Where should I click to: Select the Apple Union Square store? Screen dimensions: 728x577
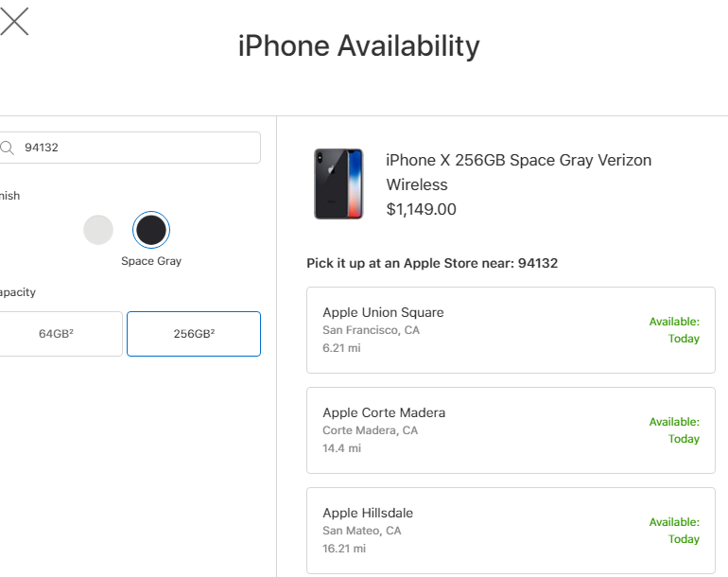511,330
